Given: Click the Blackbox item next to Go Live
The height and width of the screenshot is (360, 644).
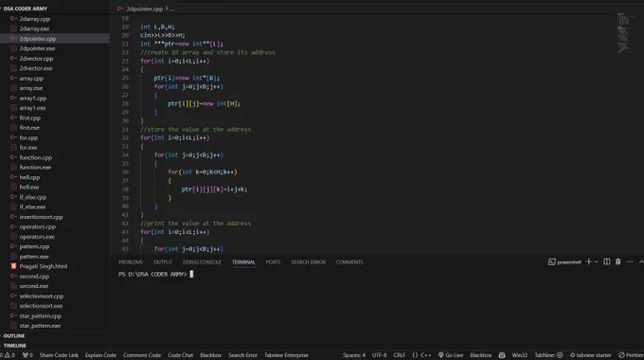Looking at the screenshot, I should point(480,355).
